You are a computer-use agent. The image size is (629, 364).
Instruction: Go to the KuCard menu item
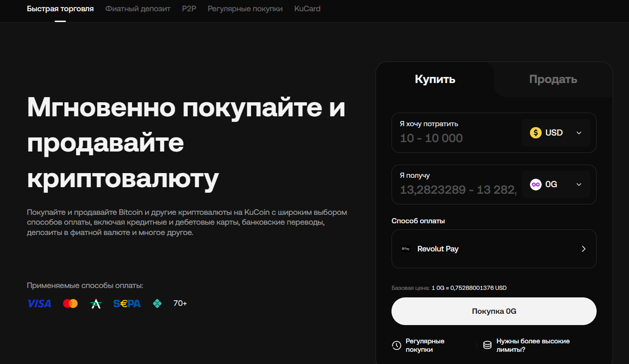click(307, 8)
